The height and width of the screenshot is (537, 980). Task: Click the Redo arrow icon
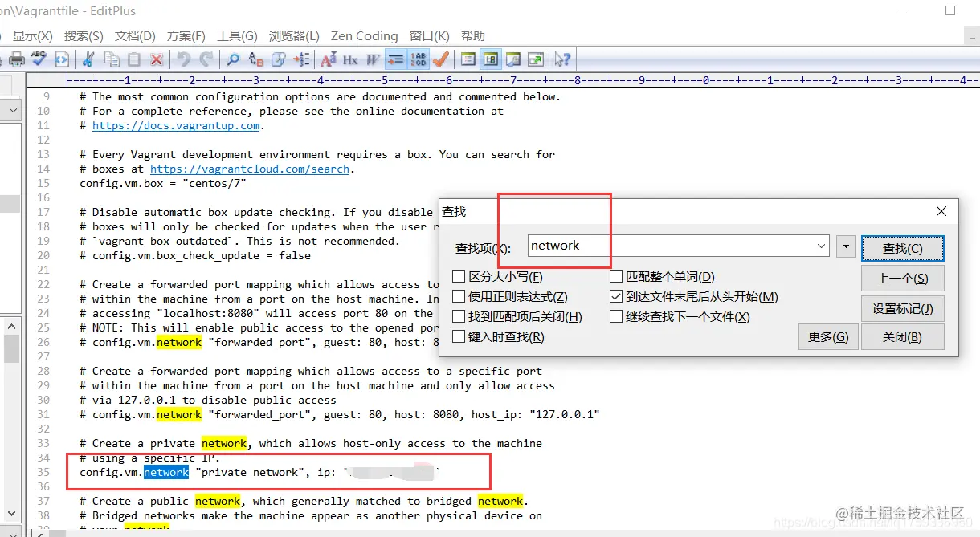click(206, 59)
